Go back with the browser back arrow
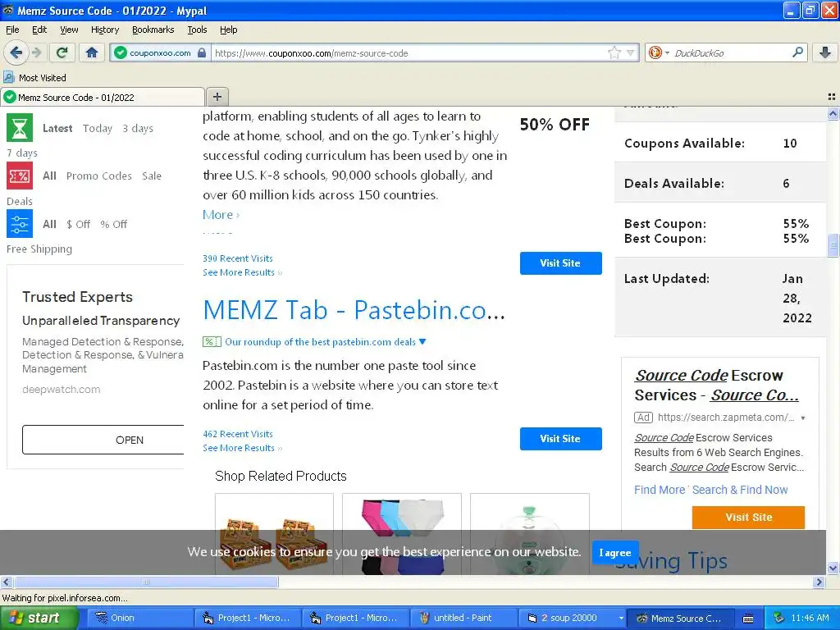The width and height of the screenshot is (840, 630). (x=16, y=52)
